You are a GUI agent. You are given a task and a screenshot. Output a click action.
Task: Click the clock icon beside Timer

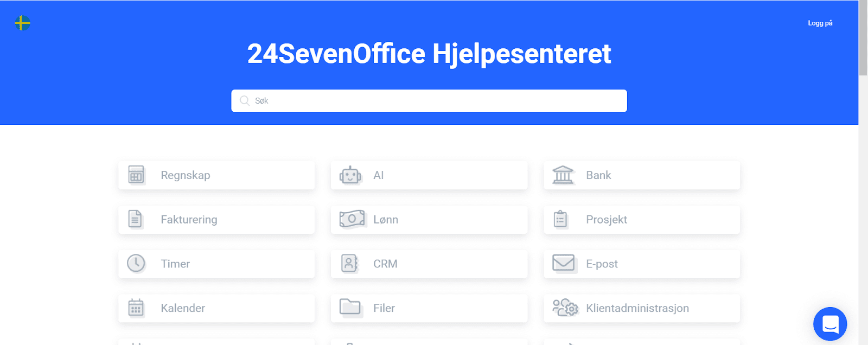pos(136,264)
